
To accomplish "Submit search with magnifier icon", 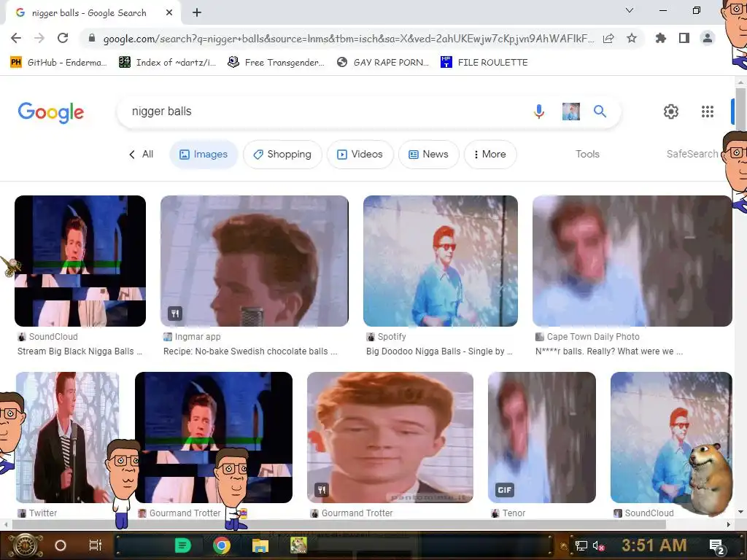I will [600, 112].
